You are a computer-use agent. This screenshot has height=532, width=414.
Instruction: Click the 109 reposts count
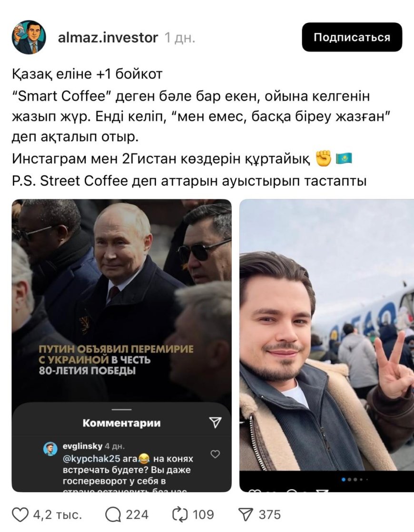(204, 515)
